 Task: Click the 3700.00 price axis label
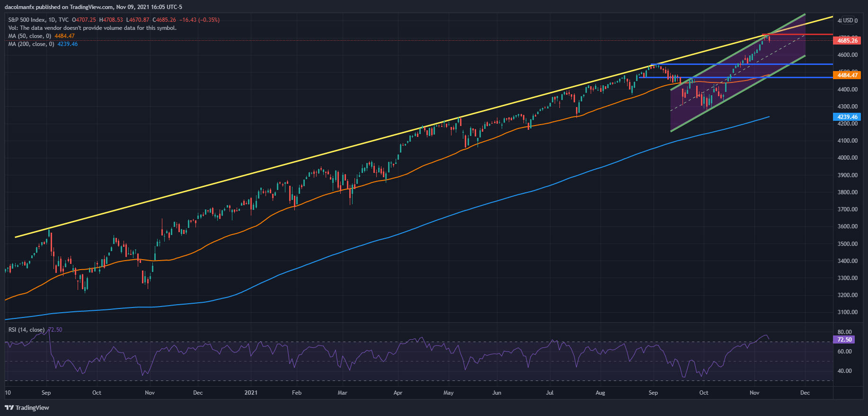tap(848, 209)
